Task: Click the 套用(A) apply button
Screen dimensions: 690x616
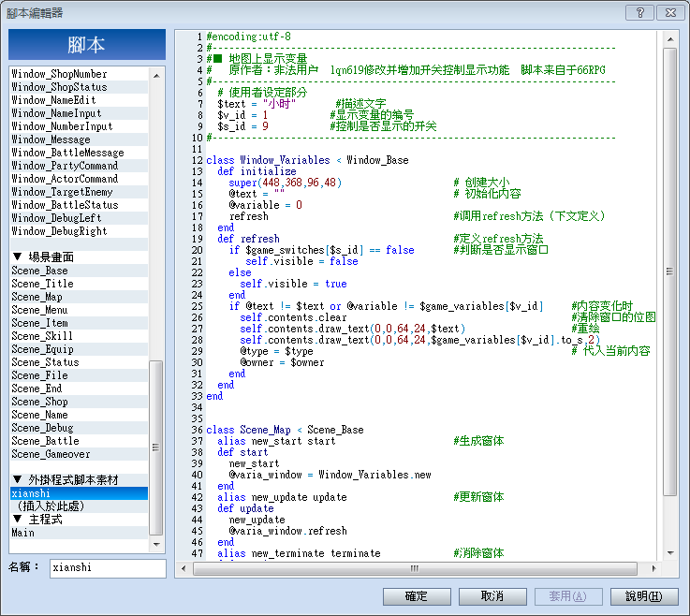Action: (x=568, y=596)
